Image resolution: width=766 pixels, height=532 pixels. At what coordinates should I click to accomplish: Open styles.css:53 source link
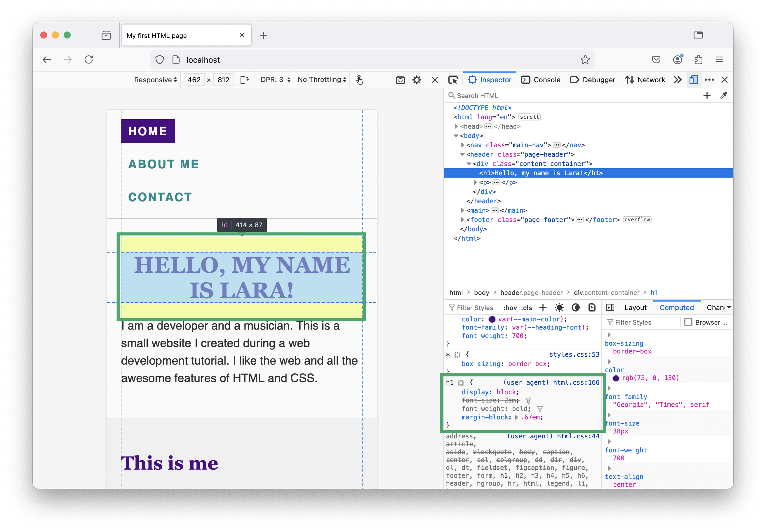pyautogui.click(x=574, y=354)
